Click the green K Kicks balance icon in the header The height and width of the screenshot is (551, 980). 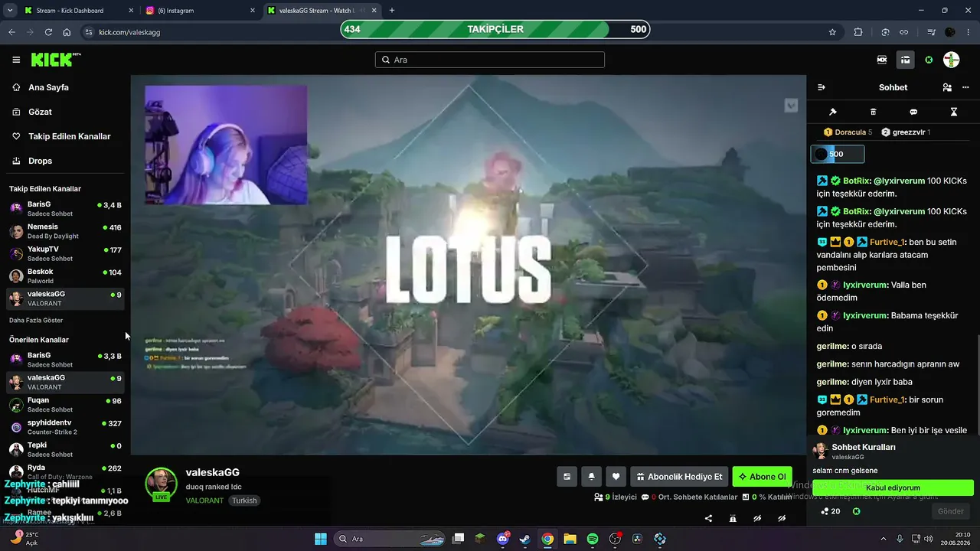pos(929,60)
